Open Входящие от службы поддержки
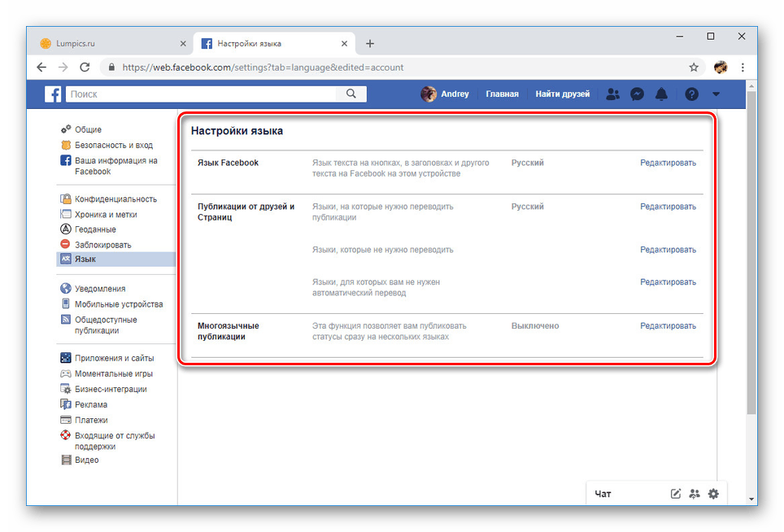 pos(115,441)
